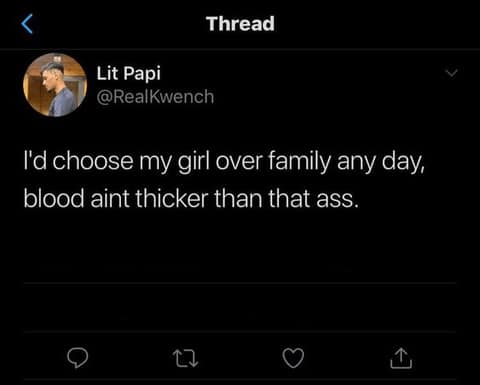Screen dimensions: 480x385
Task: Expand tweet options chevron next to Lit Papi
Action: [x=452, y=73]
